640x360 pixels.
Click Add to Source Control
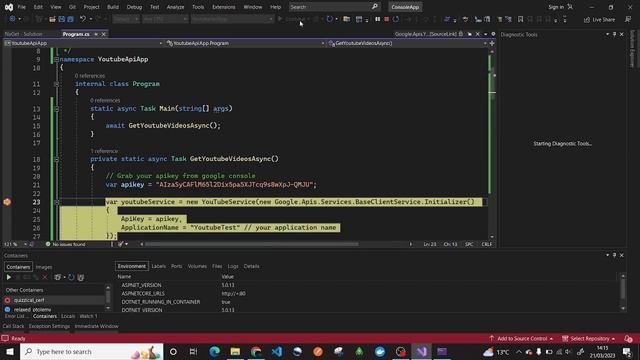point(522,339)
